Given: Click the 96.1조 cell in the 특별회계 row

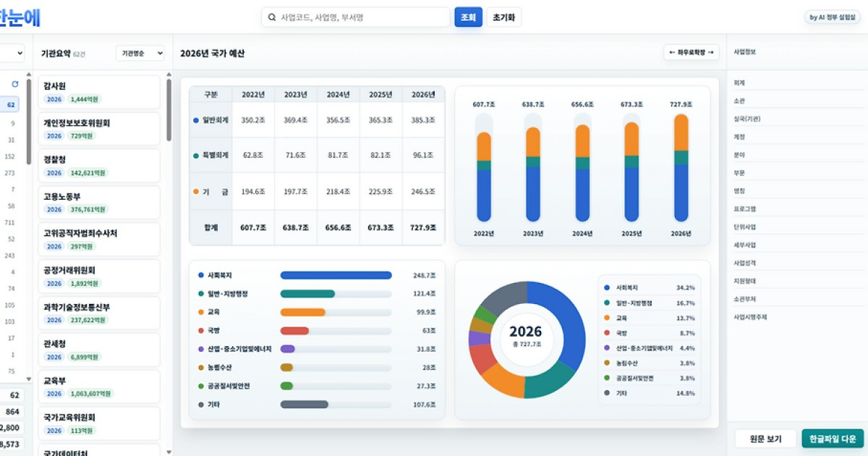Looking at the screenshot, I should click(423, 156).
